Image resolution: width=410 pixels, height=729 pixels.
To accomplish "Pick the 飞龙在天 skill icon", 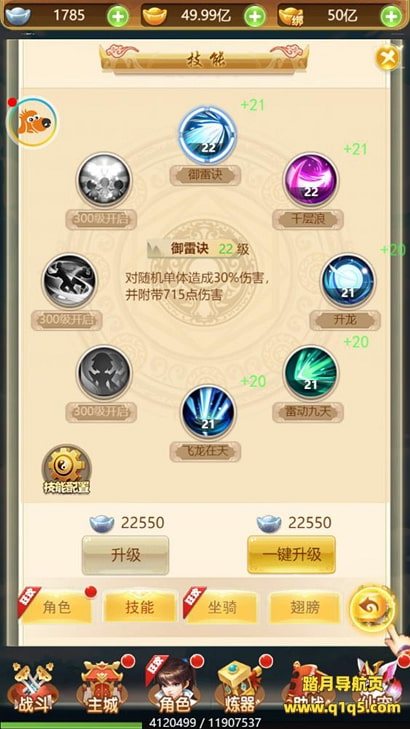I will click(208, 412).
